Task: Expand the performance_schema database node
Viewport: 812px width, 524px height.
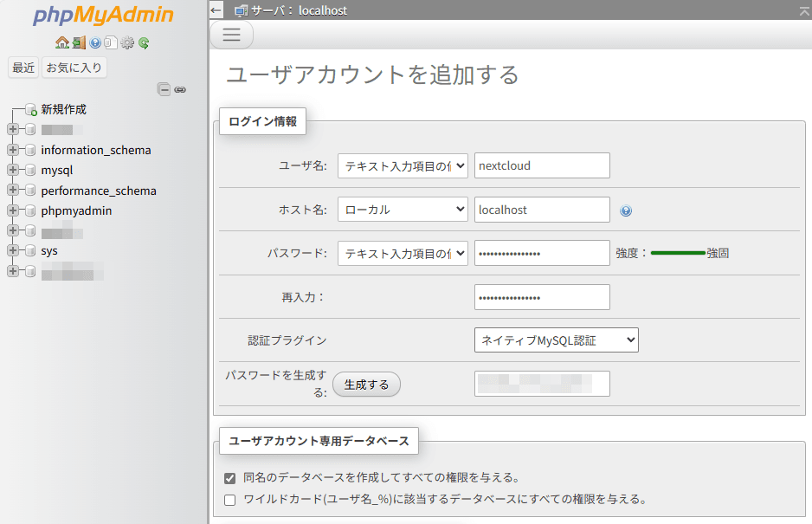Action: [13, 191]
